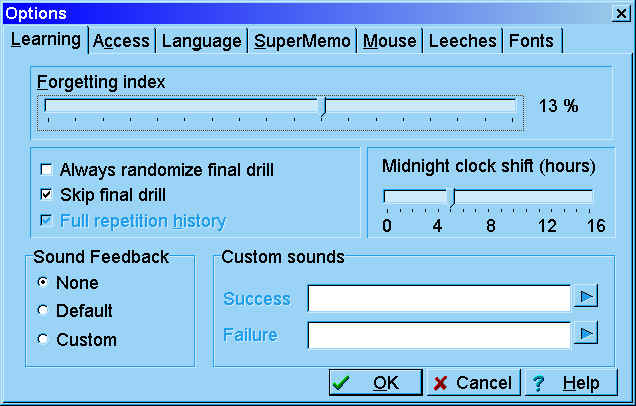This screenshot has width=636, height=406.
Task: Uncheck Skip final drill checkbox
Action: 46,194
